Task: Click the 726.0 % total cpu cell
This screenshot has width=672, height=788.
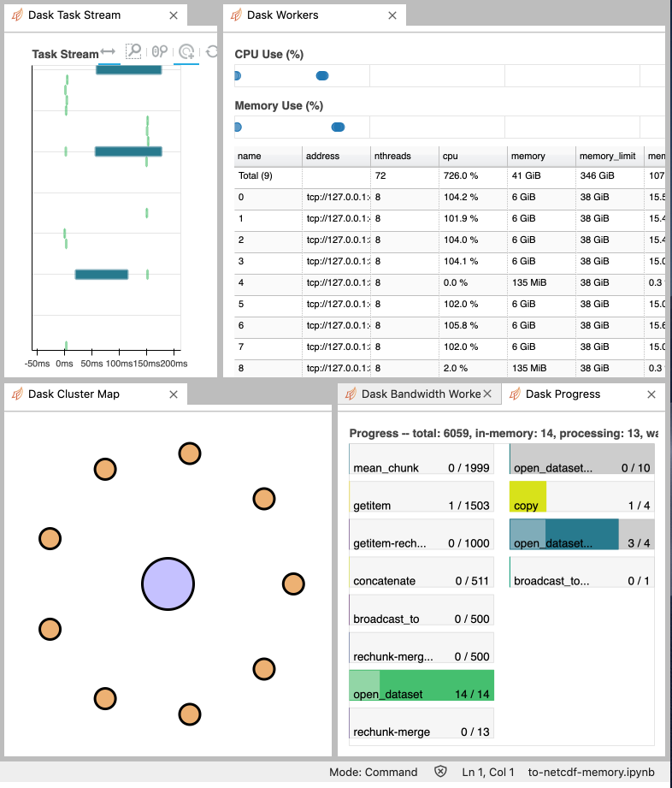Action: coord(473,176)
